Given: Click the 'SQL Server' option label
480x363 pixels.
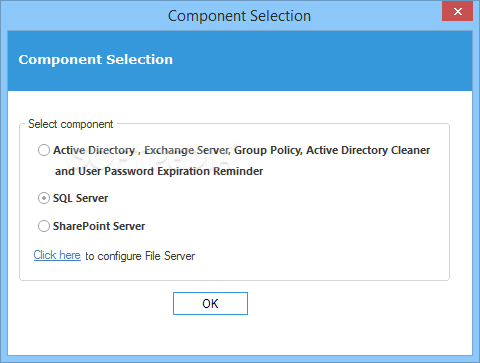Looking at the screenshot, I should [x=80, y=198].
